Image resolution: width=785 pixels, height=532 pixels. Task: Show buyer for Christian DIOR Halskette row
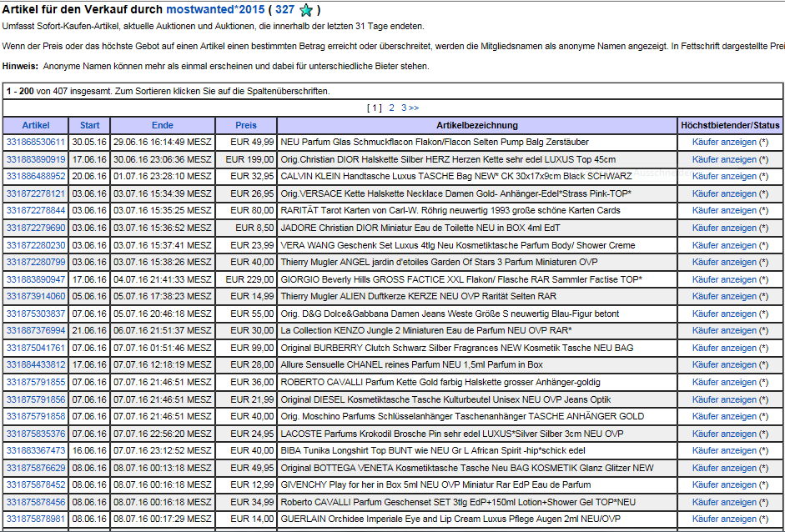(x=724, y=159)
